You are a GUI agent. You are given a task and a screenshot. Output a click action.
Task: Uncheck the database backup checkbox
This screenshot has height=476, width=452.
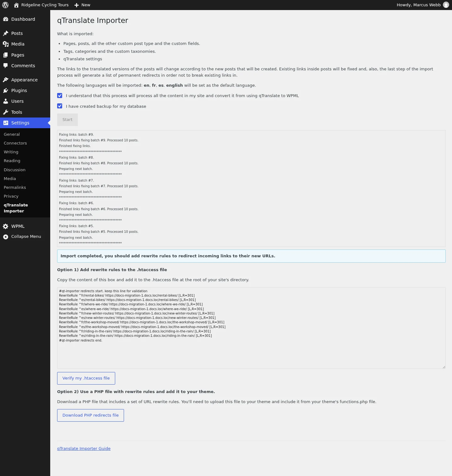pyautogui.click(x=60, y=106)
